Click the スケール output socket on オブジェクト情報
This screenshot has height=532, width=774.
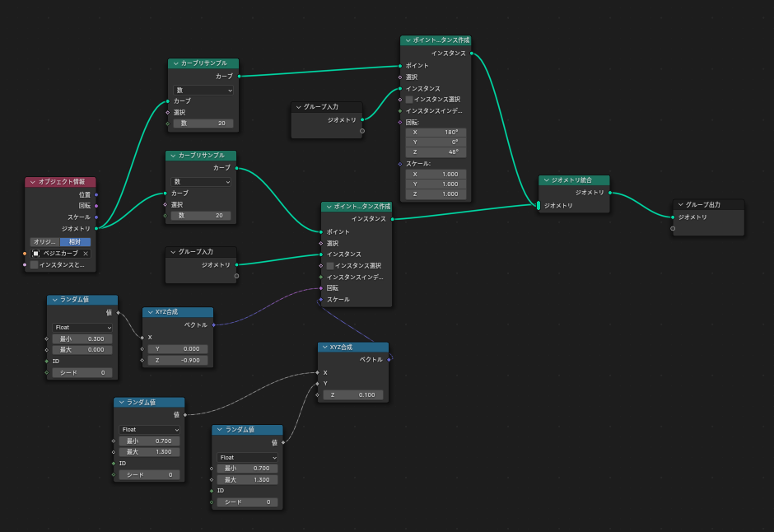(x=96, y=217)
